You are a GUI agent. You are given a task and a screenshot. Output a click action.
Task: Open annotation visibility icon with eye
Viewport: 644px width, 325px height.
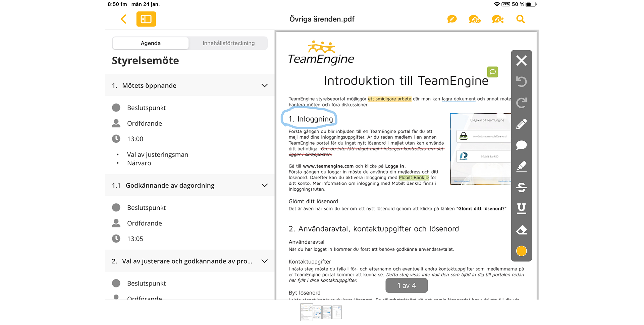point(474,19)
